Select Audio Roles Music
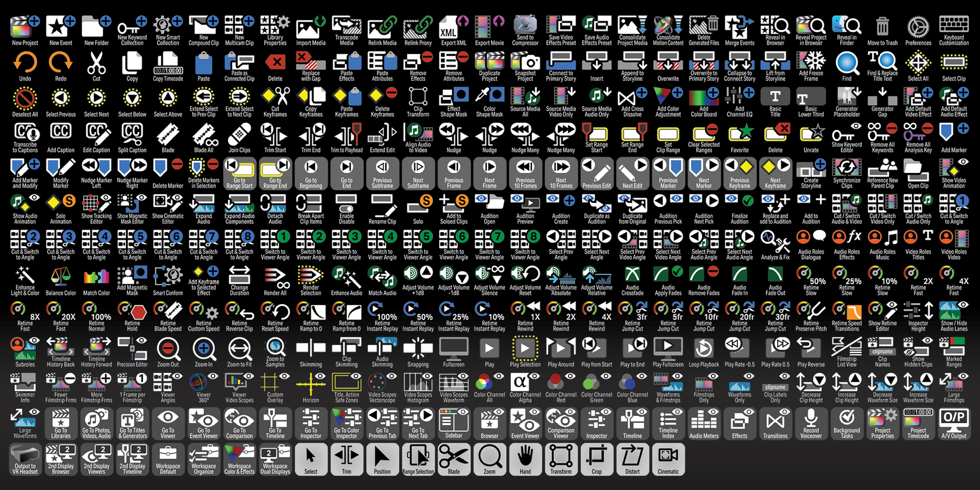980x490 pixels. 883,245
